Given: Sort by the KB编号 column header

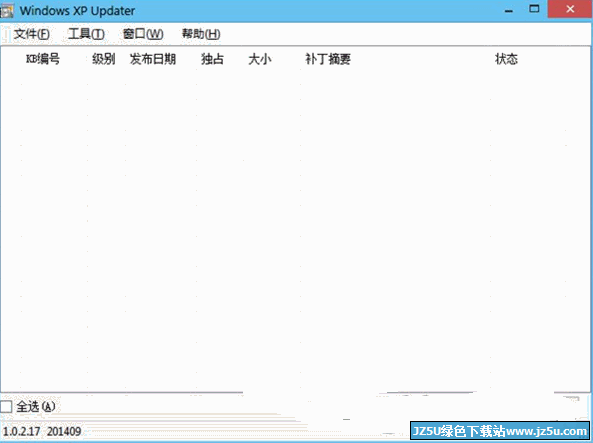Looking at the screenshot, I should 43,59.
